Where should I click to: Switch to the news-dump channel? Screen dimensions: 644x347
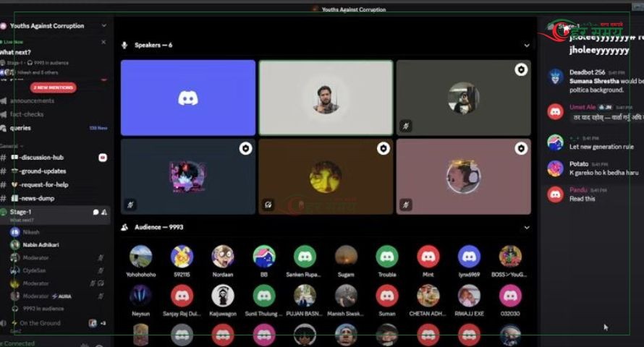point(38,198)
